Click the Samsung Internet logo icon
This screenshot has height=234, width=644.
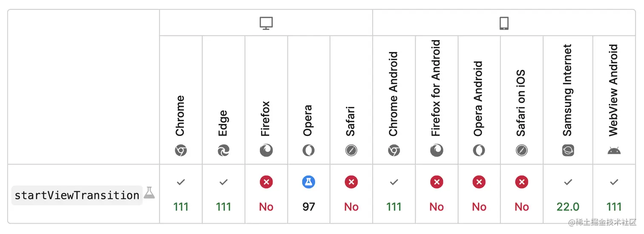pyautogui.click(x=568, y=150)
